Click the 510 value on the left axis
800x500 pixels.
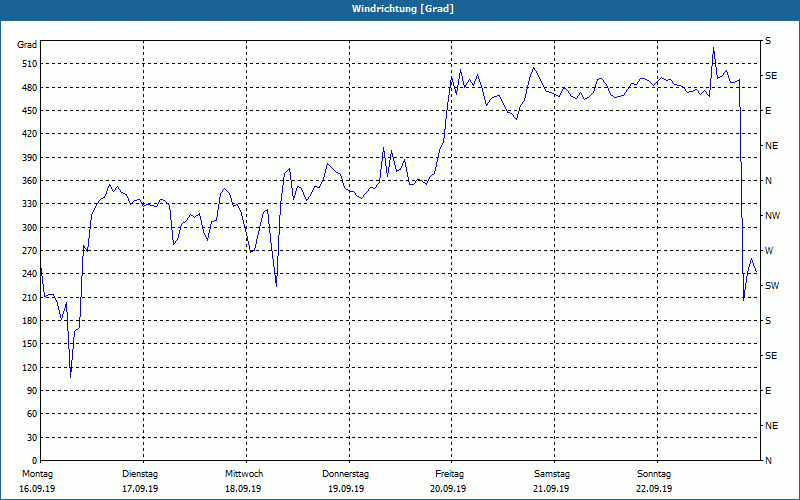pos(29,64)
